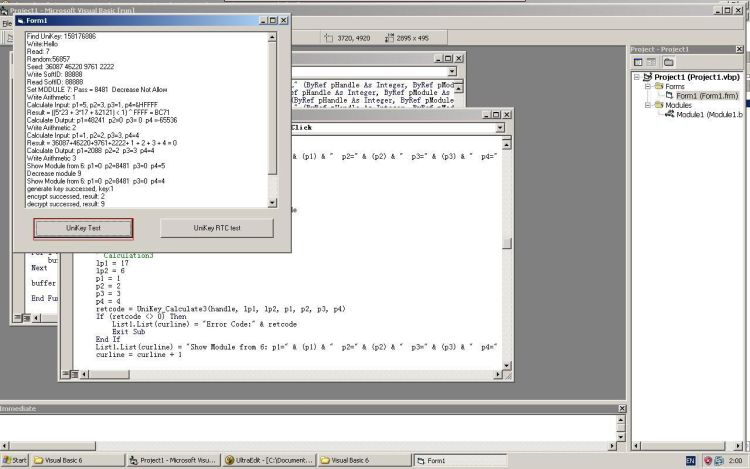Click front code window scroll-down arrow
750x469 pixels.
click(x=507, y=366)
